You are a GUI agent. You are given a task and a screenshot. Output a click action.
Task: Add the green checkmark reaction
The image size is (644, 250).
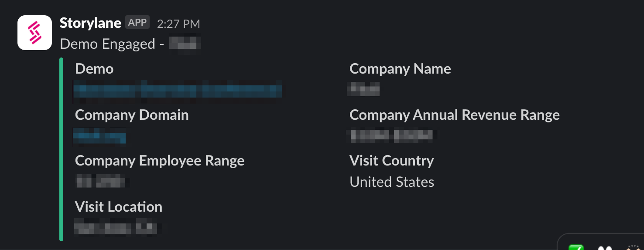click(x=577, y=247)
